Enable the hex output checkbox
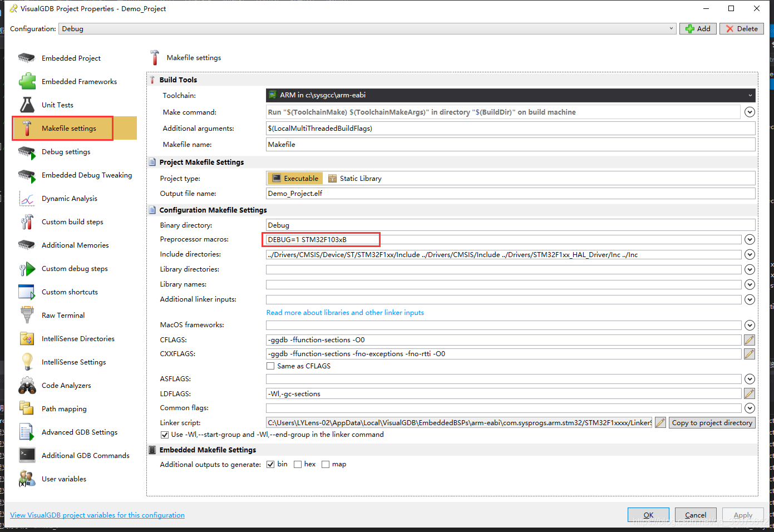774x532 pixels. tap(298, 464)
